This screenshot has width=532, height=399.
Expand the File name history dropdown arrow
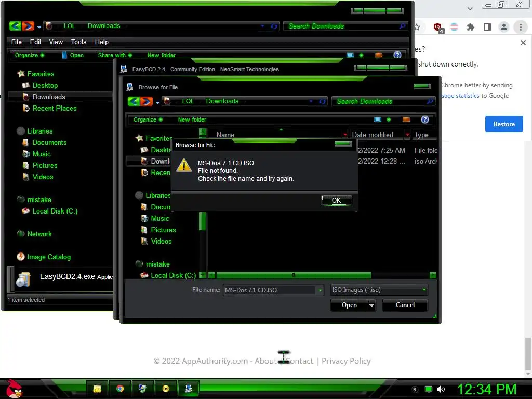tap(320, 290)
